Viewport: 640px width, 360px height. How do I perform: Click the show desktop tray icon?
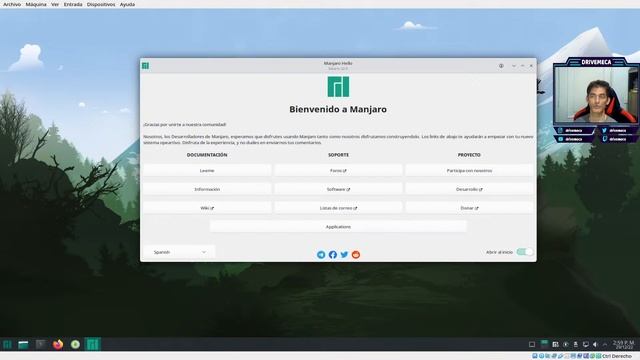tap(531, 344)
